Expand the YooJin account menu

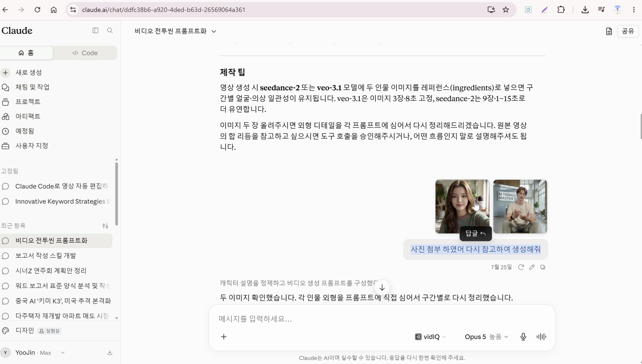(33, 352)
